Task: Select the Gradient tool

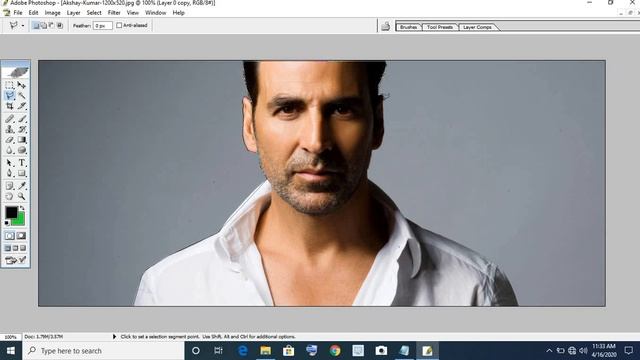Action: [22, 140]
